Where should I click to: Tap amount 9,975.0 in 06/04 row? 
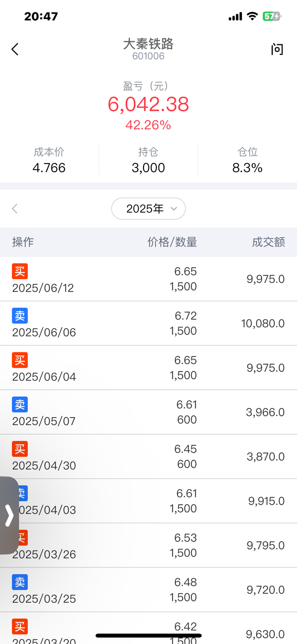pos(266,368)
